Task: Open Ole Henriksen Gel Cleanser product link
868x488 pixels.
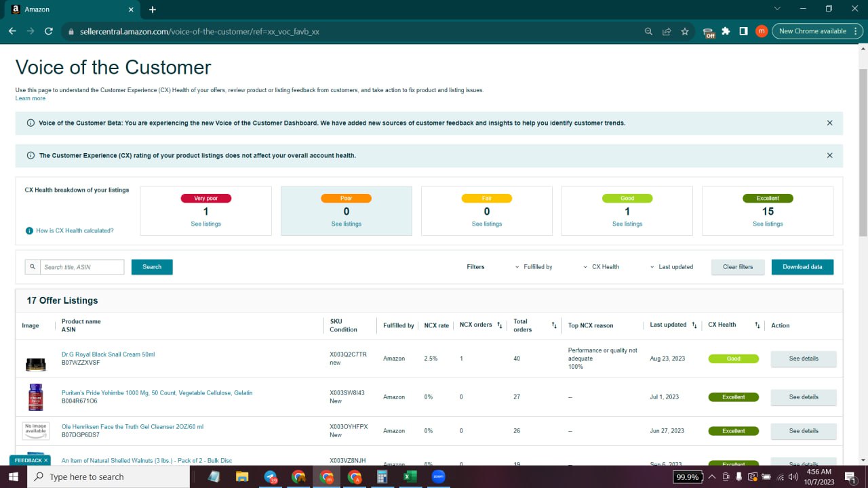Action: 132,427
